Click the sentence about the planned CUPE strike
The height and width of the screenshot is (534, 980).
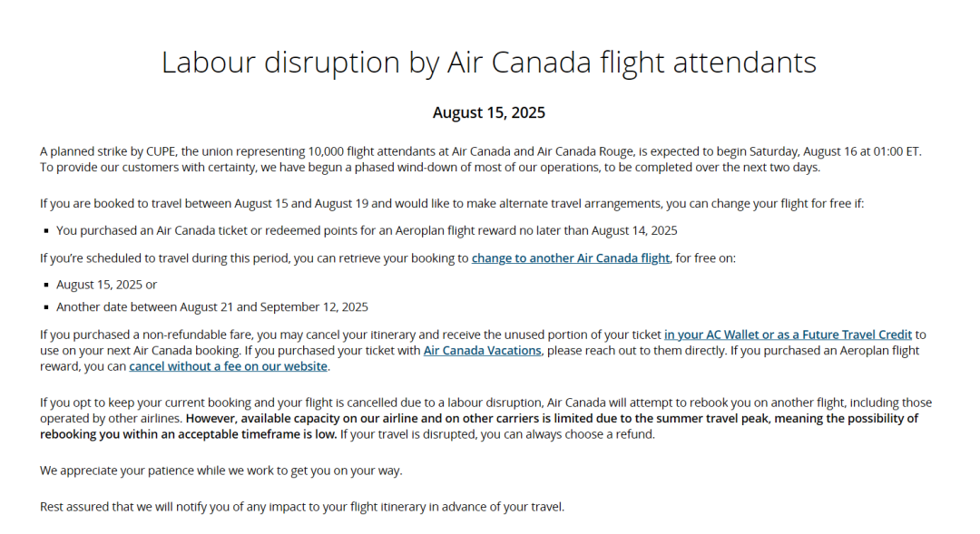click(x=363, y=151)
